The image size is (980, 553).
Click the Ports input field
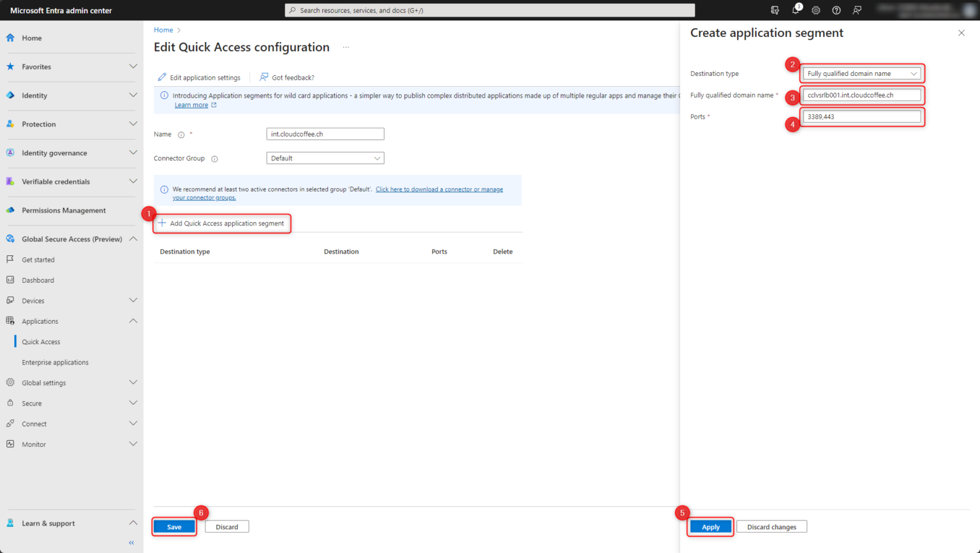[x=861, y=116]
